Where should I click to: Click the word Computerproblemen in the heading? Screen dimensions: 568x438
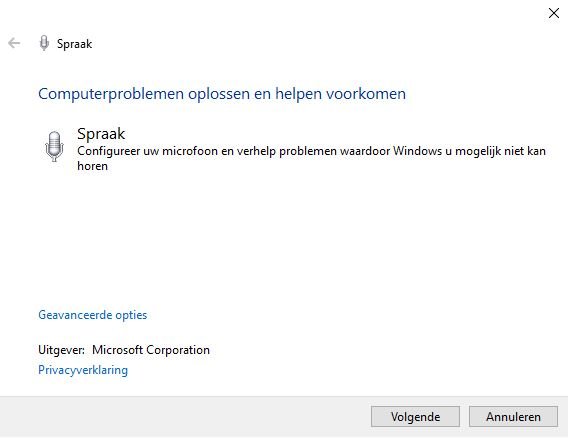(111, 94)
